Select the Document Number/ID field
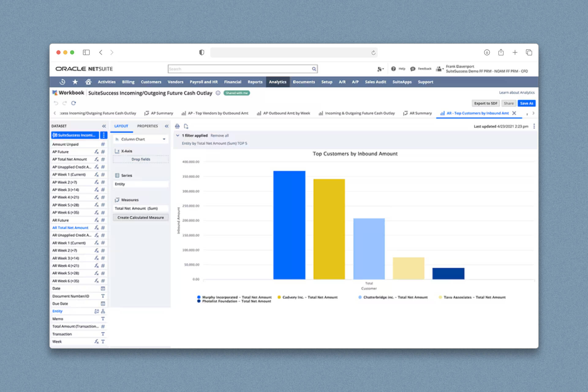Screen dimensions: 588x392 (x=71, y=296)
